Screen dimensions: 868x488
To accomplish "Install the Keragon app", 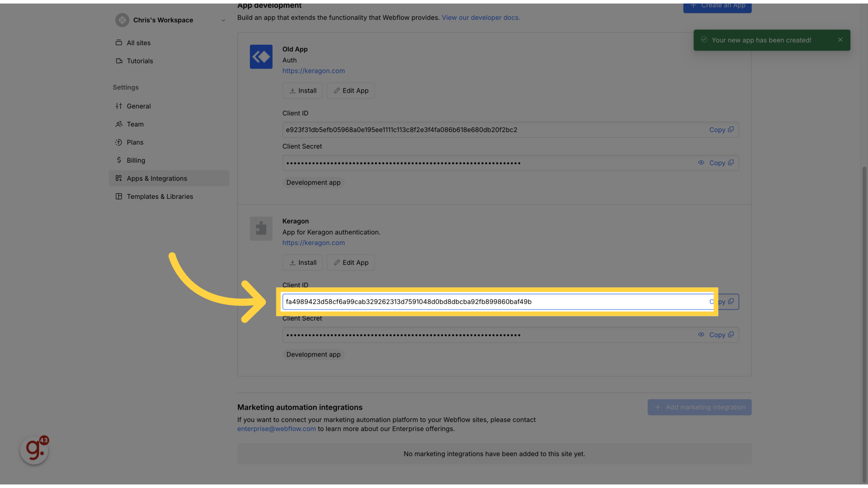I will (302, 263).
